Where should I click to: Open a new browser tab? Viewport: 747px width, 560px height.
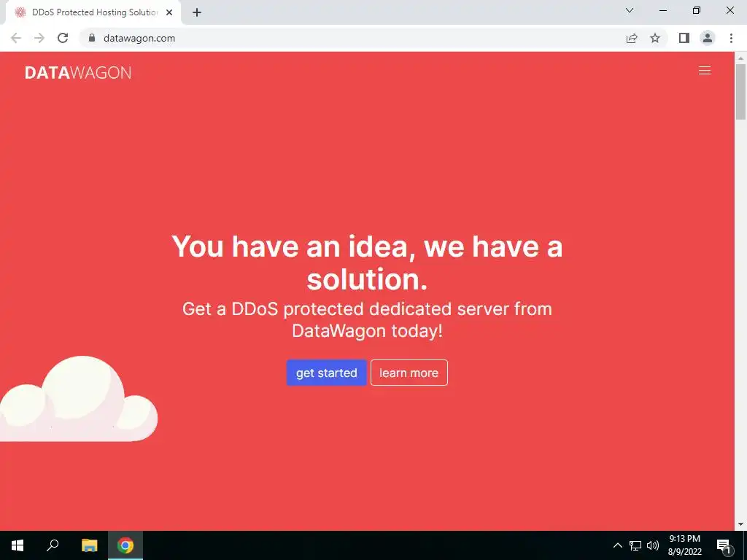(x=197, y=12)
